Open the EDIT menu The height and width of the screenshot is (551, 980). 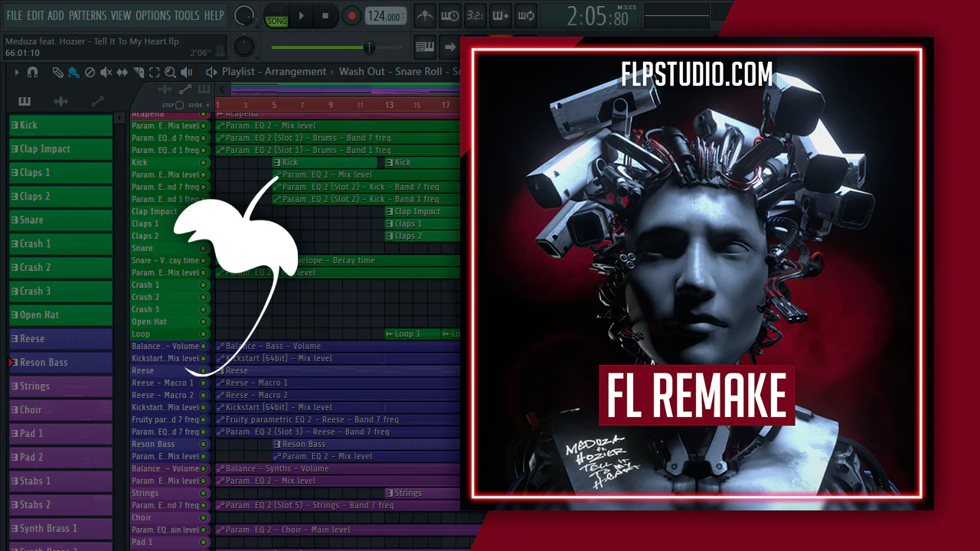(35, 15)
